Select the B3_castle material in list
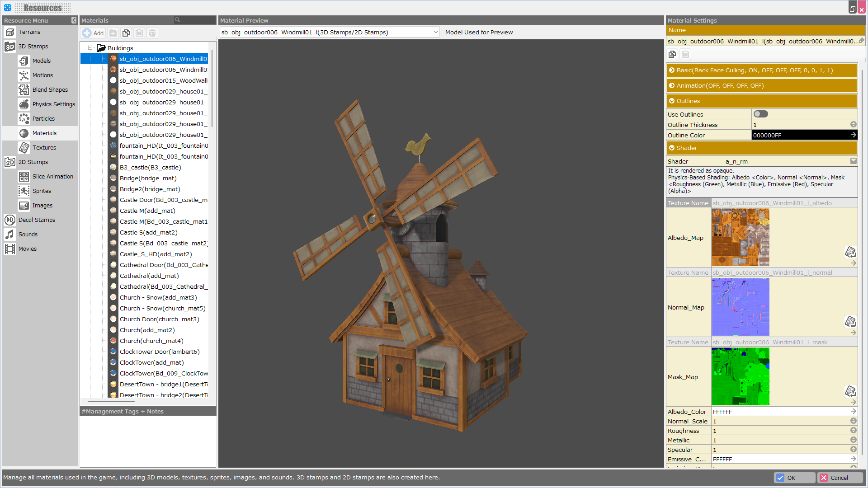The height and width of the screenshot is (488, 868). click(150, 168)
